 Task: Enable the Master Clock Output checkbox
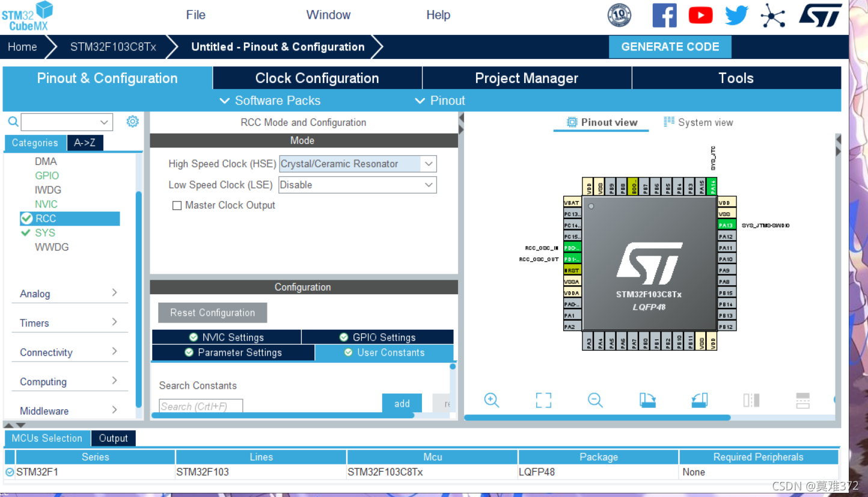(177, 206)
